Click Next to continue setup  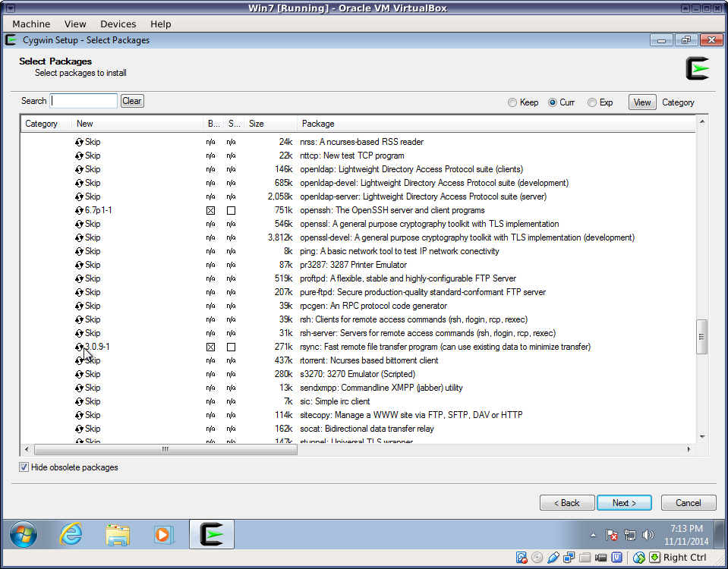[x=624, y=503]
